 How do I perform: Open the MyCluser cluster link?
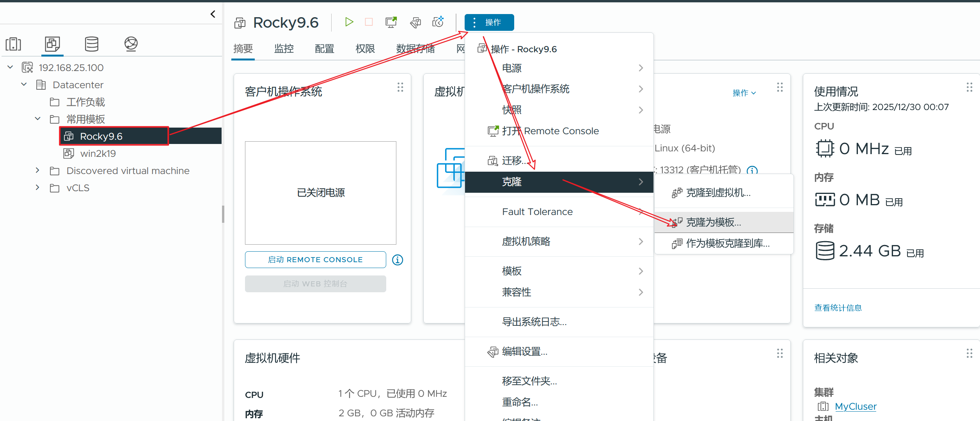click(856, 407)
